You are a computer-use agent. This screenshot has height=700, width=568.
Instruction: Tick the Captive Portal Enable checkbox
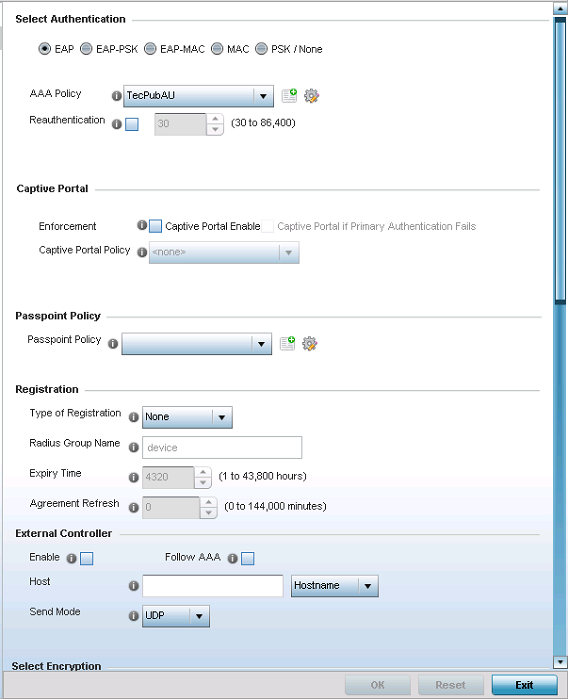pyautogui.click(x=155, y=226)
